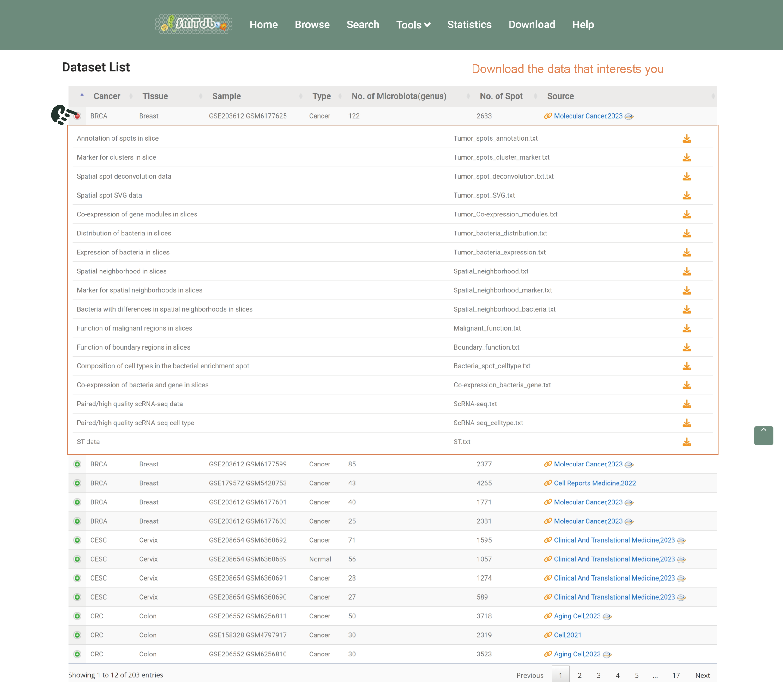The height and width of the screenshot is (682, 784).
Task: Download Tumor_bacteria_expression.txt file
Action: point(686,253)
